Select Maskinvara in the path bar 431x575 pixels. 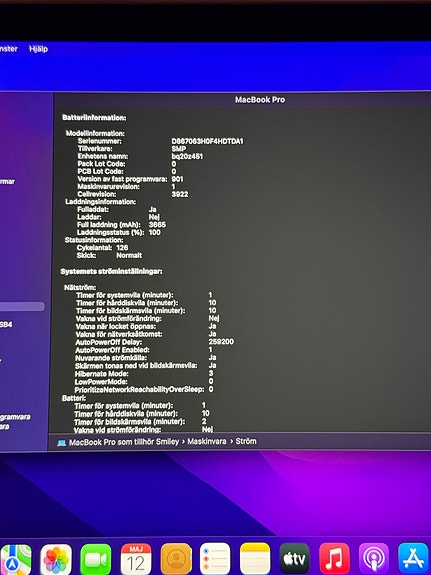pyautogui.click(x=207, y=441)
